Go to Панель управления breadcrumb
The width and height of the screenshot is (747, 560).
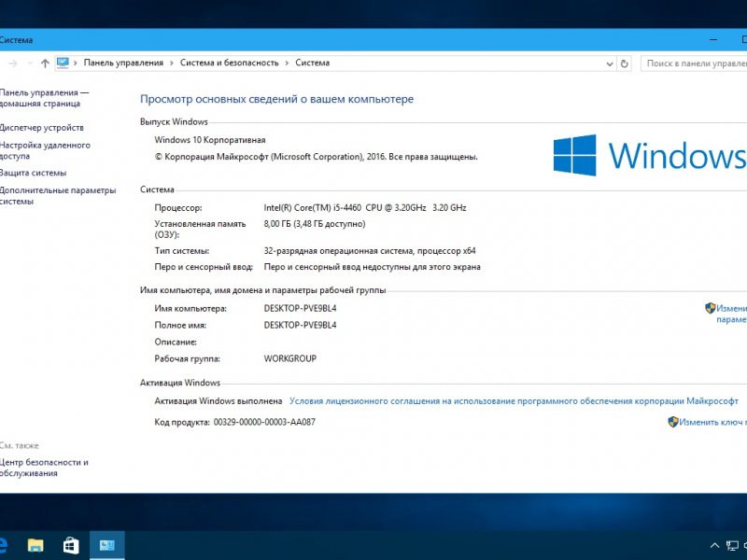(x=123, y=63)
